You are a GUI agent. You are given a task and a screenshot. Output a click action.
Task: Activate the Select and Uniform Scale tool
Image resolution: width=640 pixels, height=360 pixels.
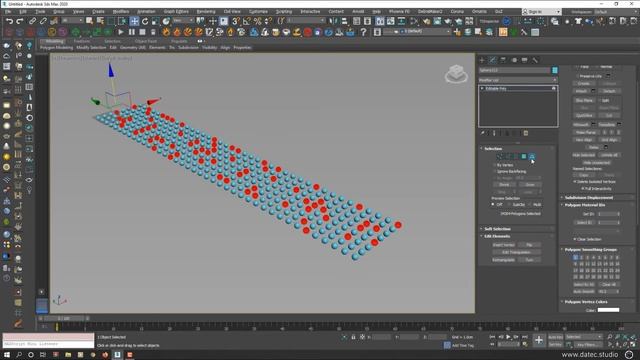click(x=155, y=21)
